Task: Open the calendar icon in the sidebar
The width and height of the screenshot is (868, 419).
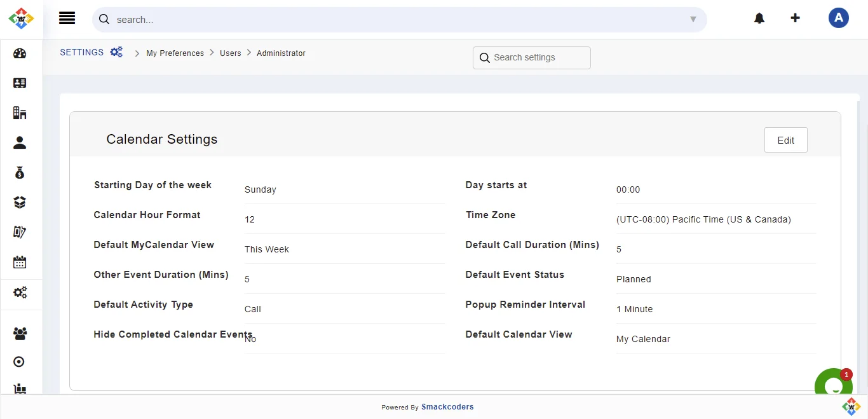Action: point(20,262)
